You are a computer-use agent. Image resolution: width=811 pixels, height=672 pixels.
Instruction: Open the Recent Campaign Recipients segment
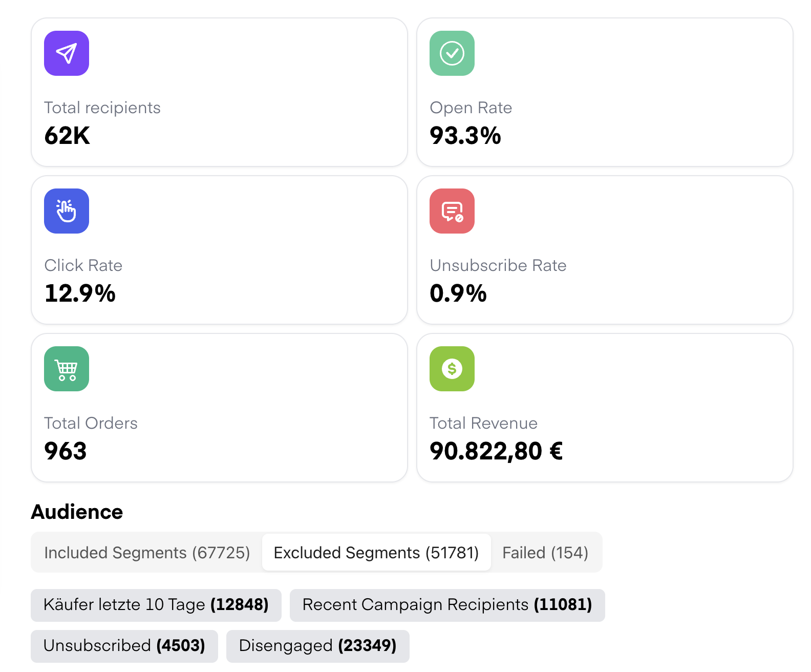pyautogui.click(x=447, y=605)
